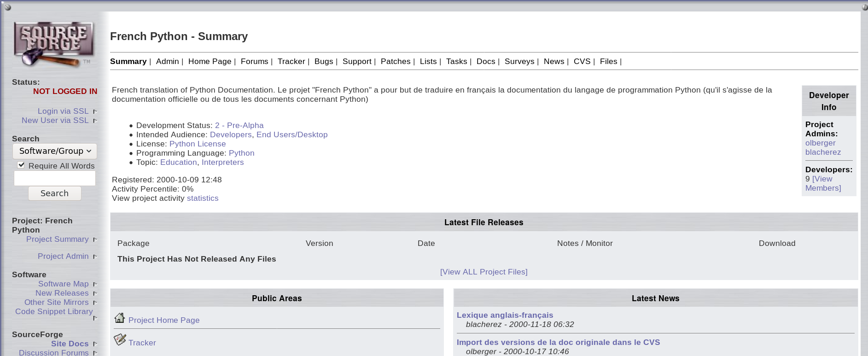Click View ALL Project Files link

484,272
